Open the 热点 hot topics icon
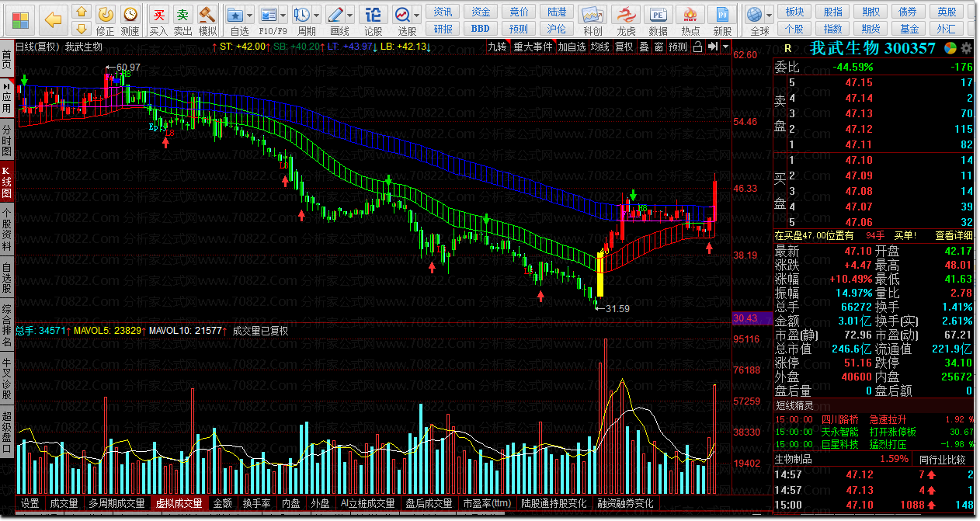The width and height of the screenshot is (980, 521). [690, 20]
